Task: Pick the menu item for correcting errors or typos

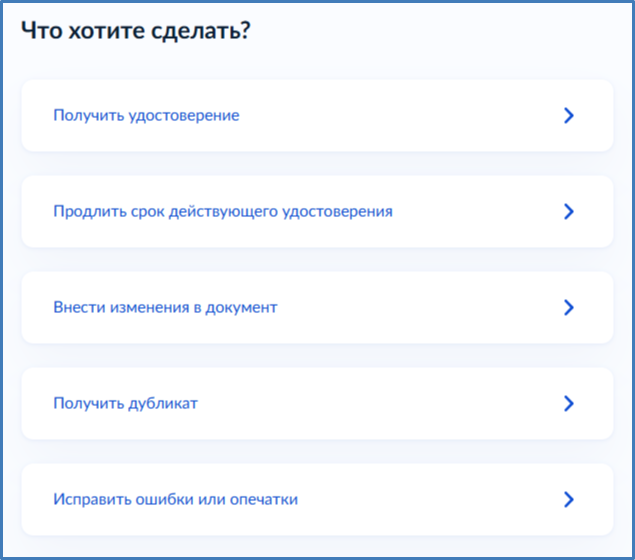Action: pos(316,499)
